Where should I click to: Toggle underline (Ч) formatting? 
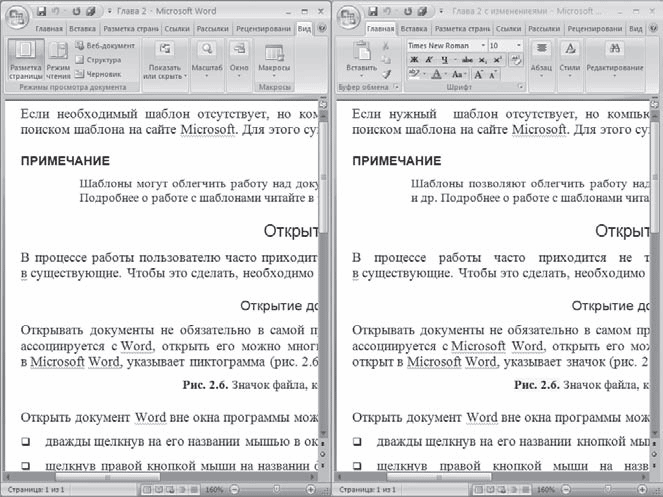point(442,60)
